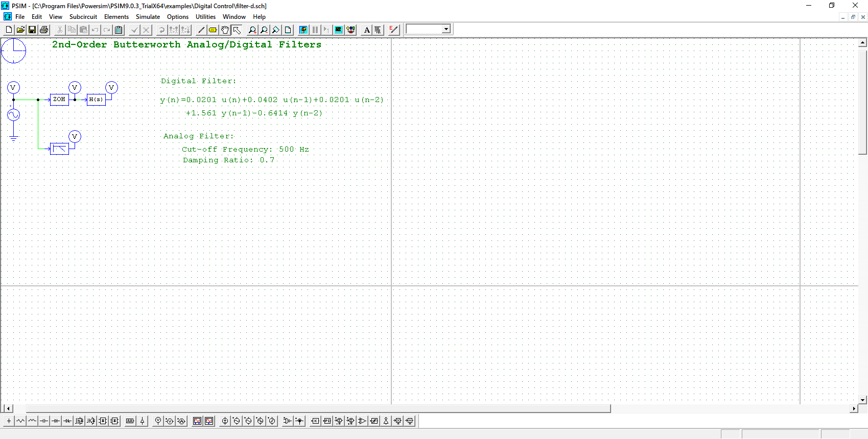
Task: Click the voltage probe above the analog filter
Action: pos(75,136)
